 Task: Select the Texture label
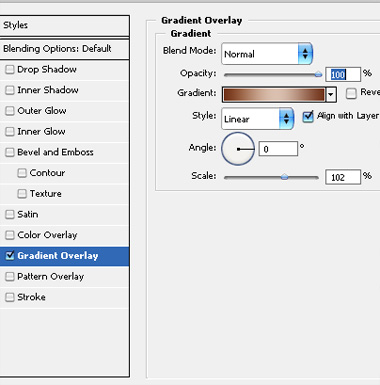click(x=46, y=194)
